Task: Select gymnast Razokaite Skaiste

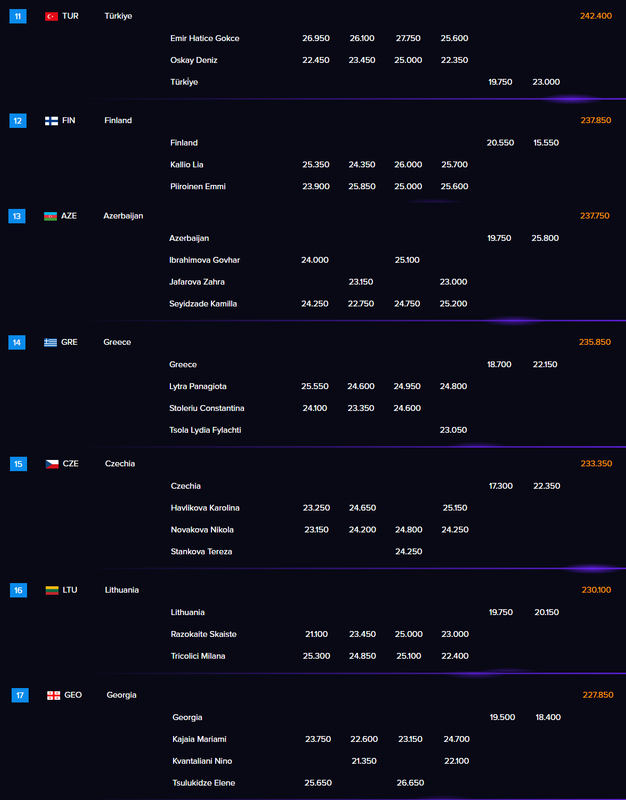Action: coord(204,635)
